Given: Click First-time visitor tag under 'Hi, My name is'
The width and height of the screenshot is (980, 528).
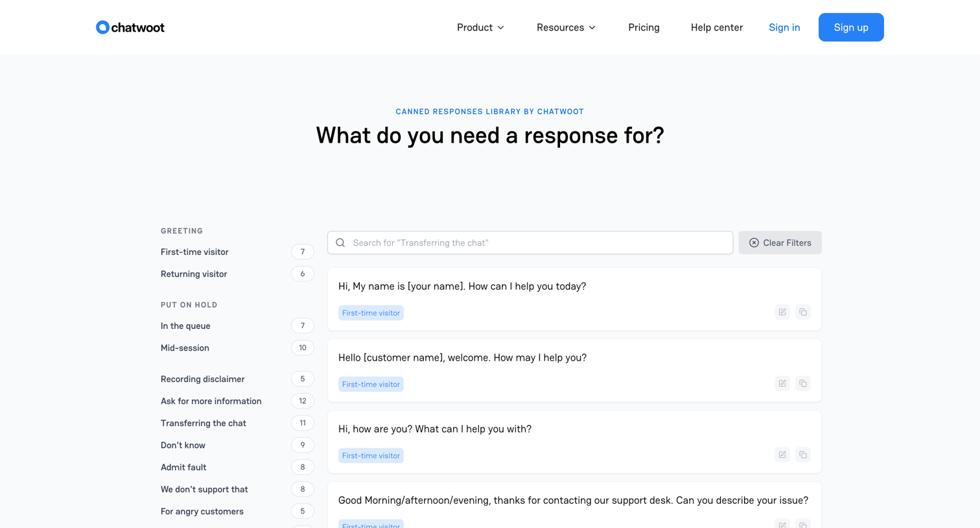Looking at the screenshot, I should 371,313.
